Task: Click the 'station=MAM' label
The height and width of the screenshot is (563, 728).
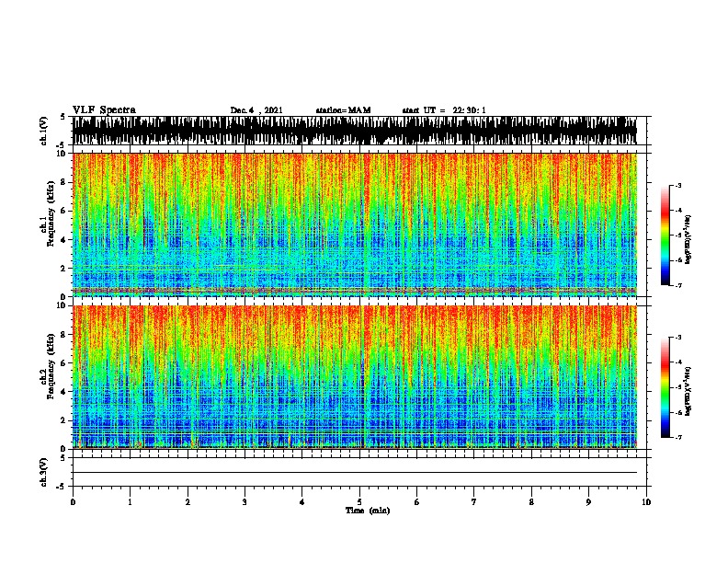Action: tap(343, 110)
